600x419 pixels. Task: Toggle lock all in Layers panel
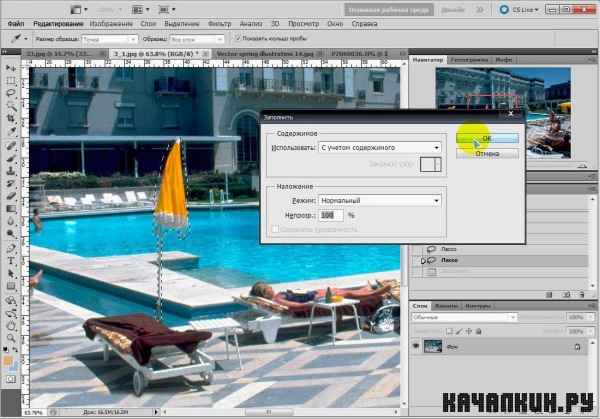click(x=478, y=332)
